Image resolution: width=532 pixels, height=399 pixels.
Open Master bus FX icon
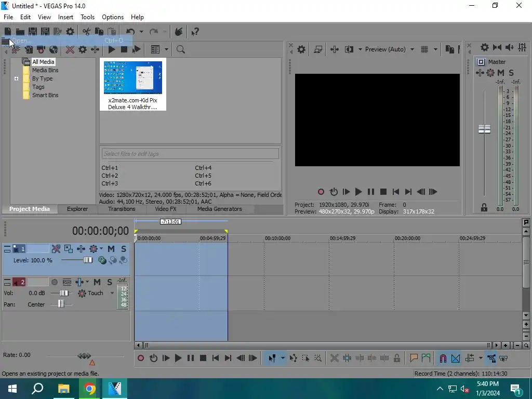coord(480,73)
